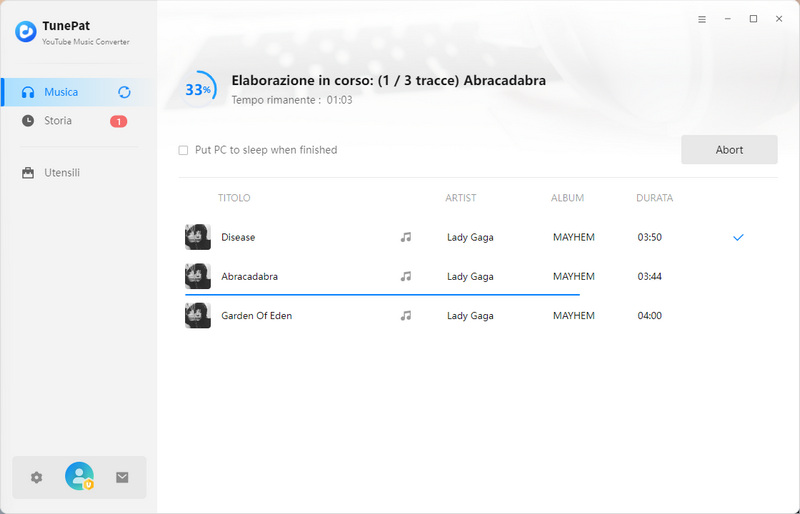Maximize the TunePat window

click(753, 19)
